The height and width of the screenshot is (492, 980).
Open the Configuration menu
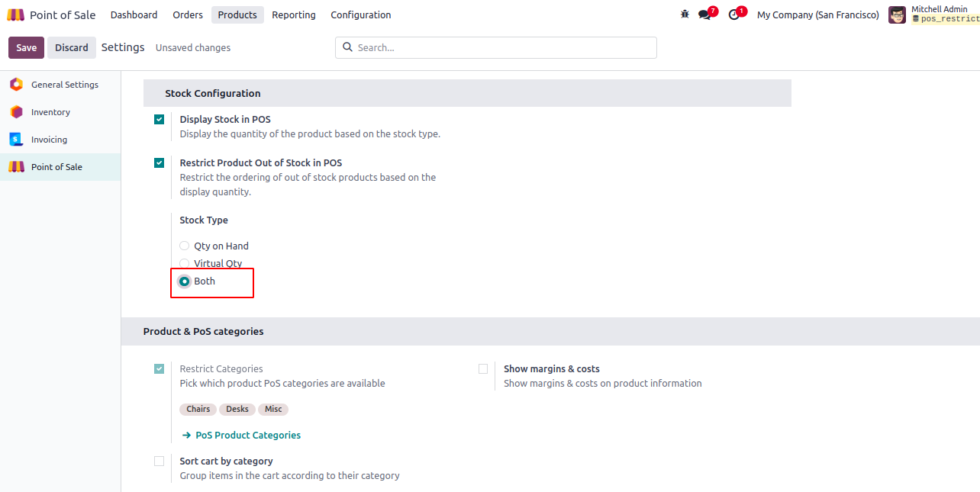tap(361, 14)
